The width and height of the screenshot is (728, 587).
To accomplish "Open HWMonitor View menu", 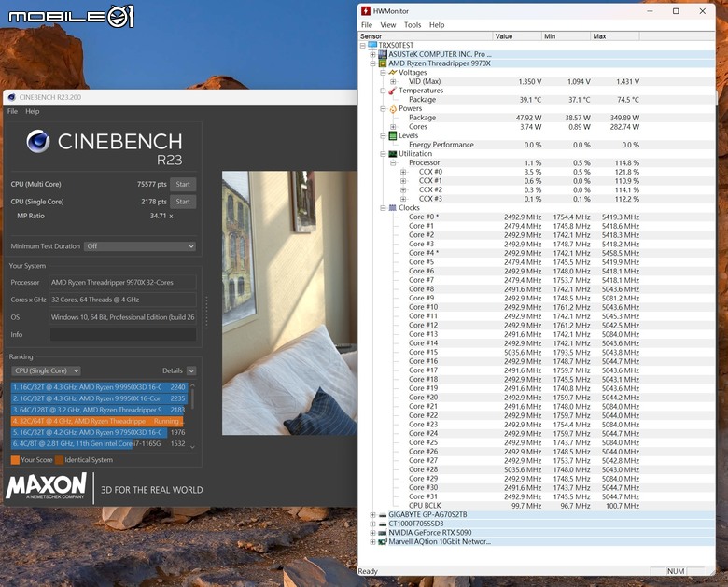I will click(x=388, y=25).
